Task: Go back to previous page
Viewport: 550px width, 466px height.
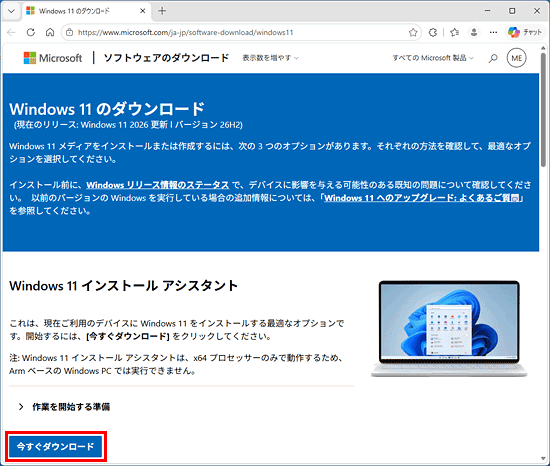Action: pos(12,33)
